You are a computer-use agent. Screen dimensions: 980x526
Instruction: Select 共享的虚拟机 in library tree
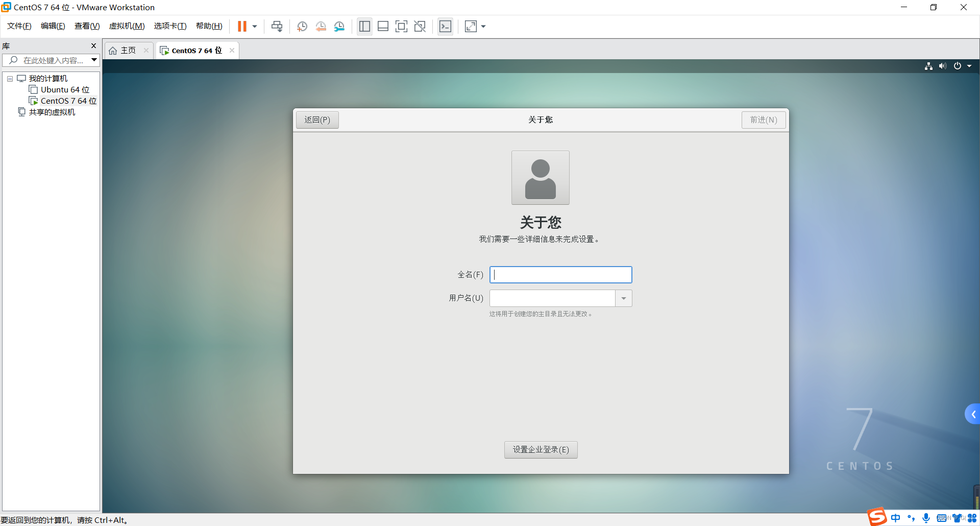point(52,112)
